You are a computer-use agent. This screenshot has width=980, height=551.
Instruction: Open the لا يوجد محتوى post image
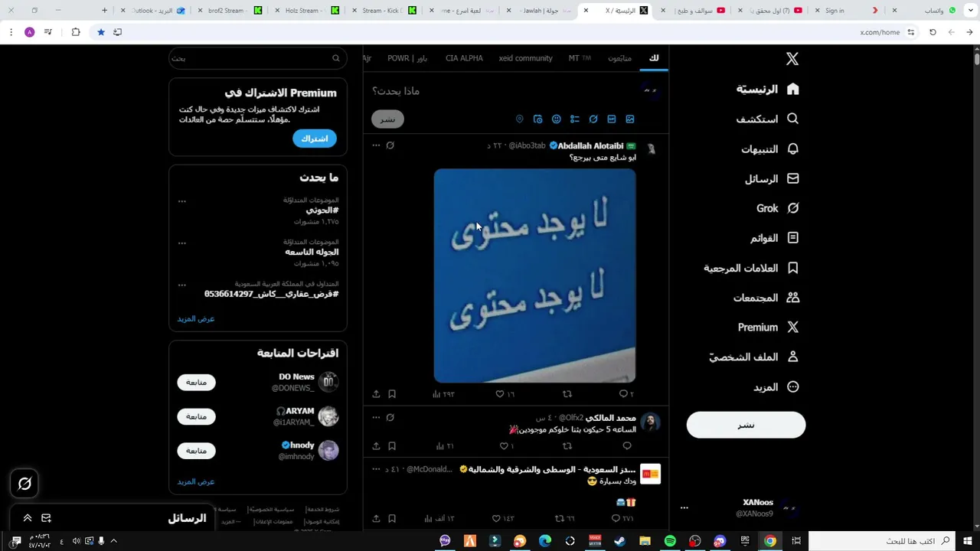pyautogui.click(x=534, y=275)
